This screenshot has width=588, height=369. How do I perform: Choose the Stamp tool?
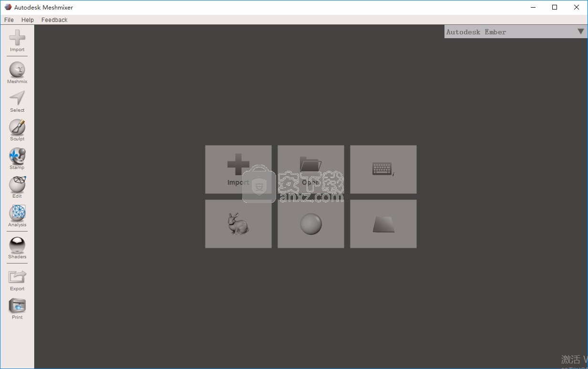click(17, 158)
